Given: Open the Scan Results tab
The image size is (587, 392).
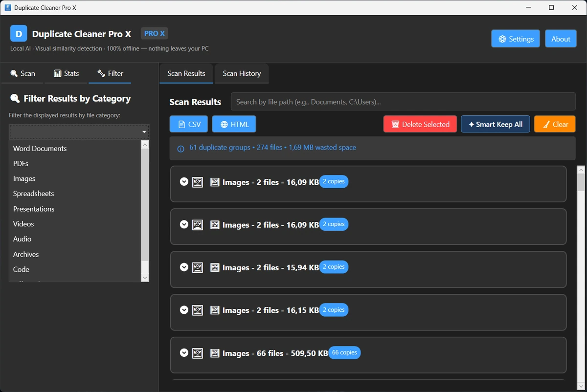Looking at the screenshot, I should [x=186, y=73].
